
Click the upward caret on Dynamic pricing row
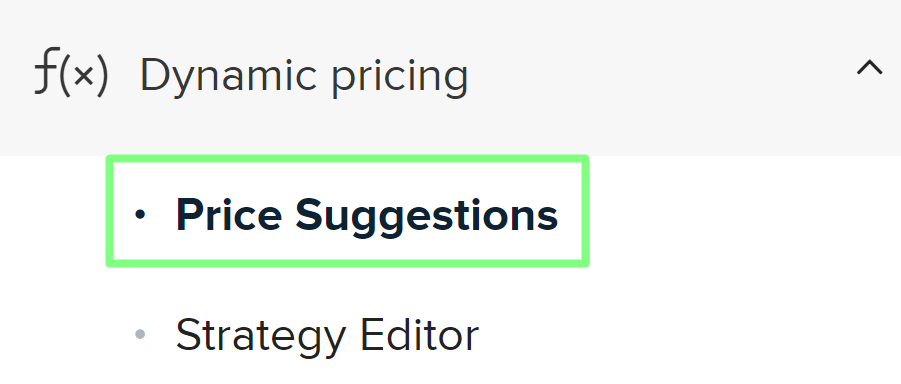(x=869, y=68)
